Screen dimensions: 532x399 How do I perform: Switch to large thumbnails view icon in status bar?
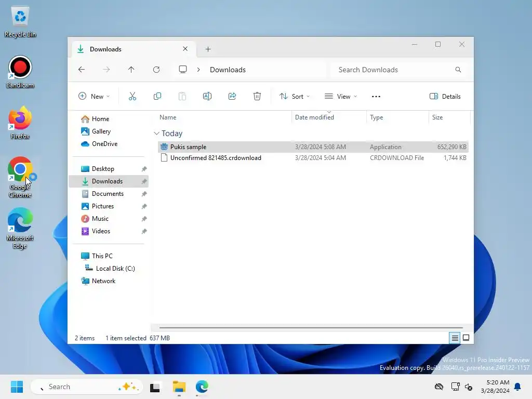[466, 338]
